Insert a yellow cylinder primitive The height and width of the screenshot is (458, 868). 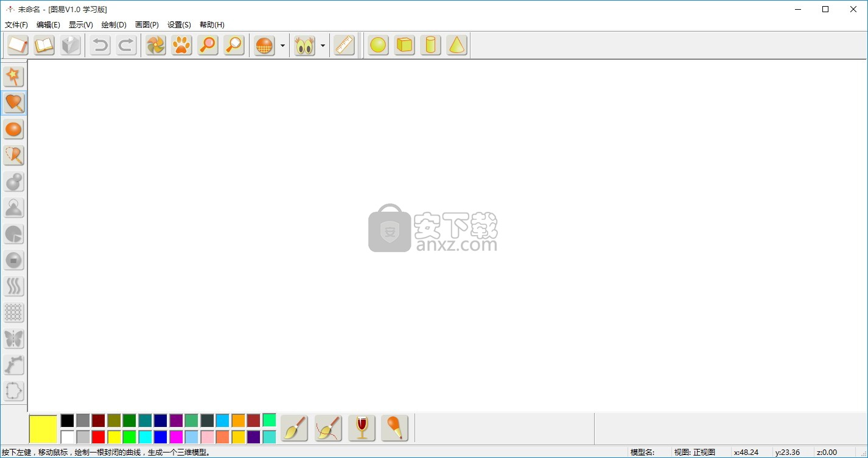pos(430,46)
